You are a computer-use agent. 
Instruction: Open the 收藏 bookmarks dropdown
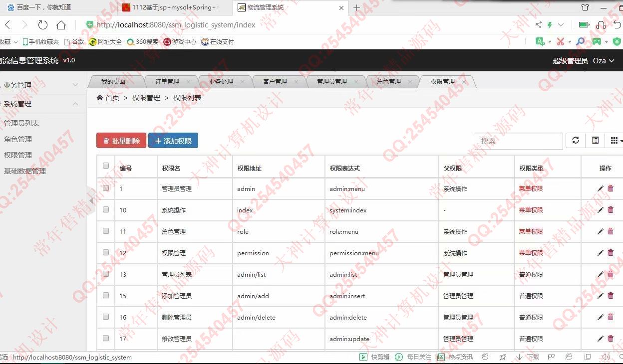click(x=8, y=42)
